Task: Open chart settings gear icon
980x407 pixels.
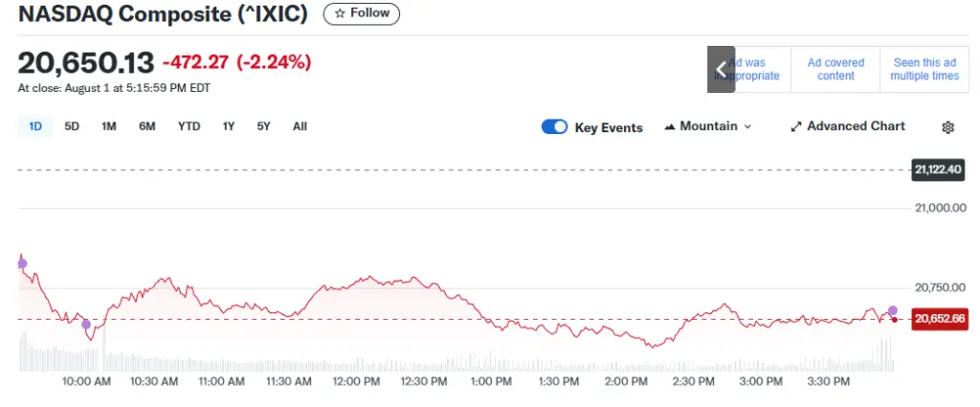Action: point(947,127)
